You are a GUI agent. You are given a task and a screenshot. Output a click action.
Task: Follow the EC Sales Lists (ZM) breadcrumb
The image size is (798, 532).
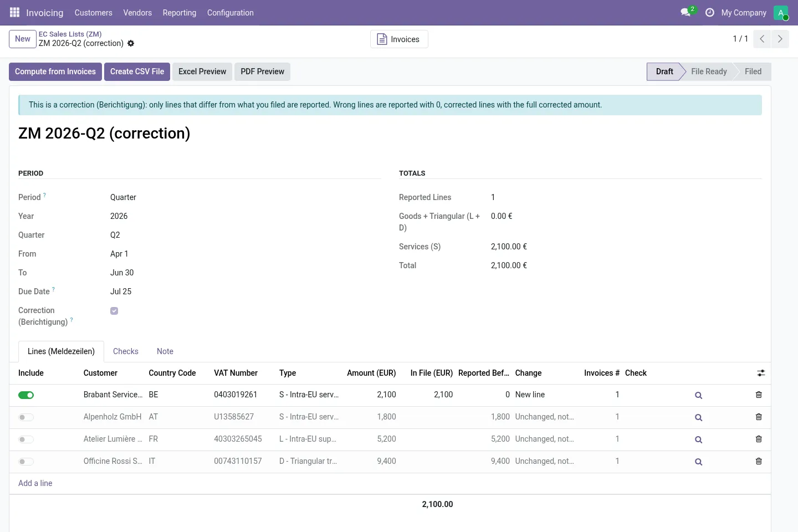[70, 34]
